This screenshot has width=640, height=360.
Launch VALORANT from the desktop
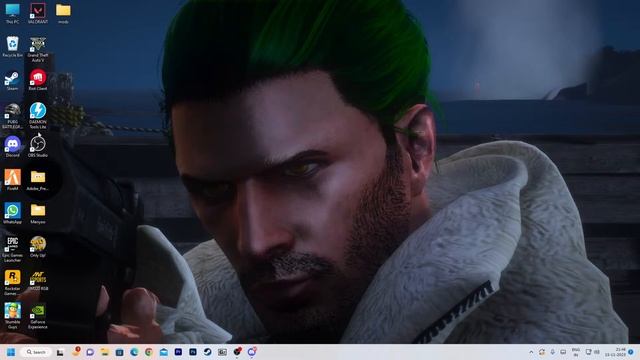tap(38, 13)
